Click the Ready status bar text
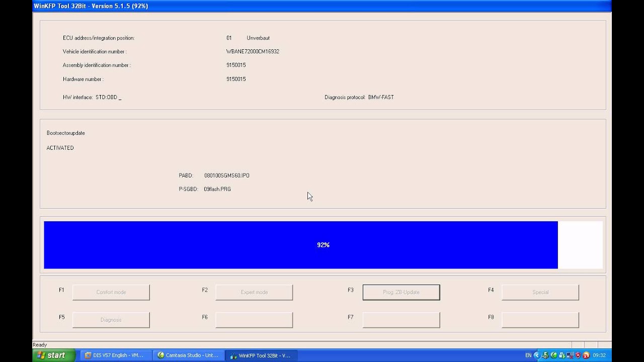The image size is (644, 362). (40, 345)
